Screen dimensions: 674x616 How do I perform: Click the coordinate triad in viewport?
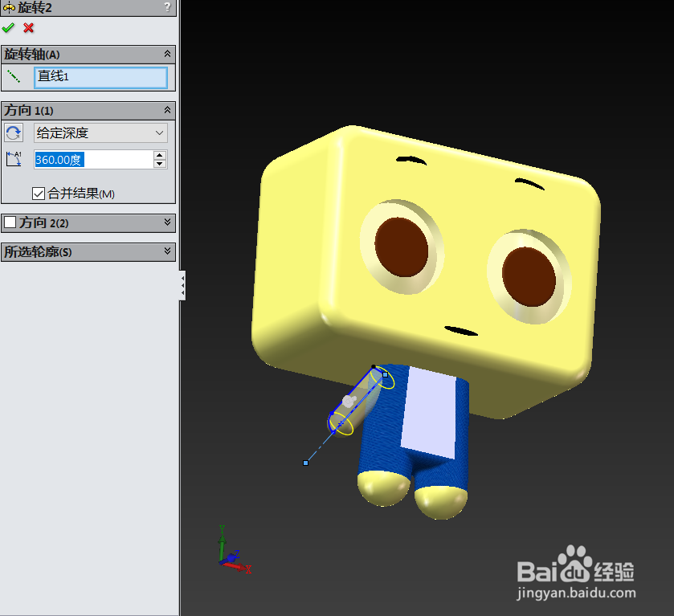click(235, 550)
